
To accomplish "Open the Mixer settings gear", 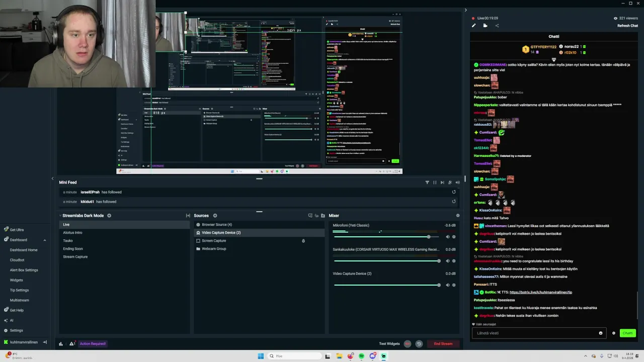I will tap(457, 216).
